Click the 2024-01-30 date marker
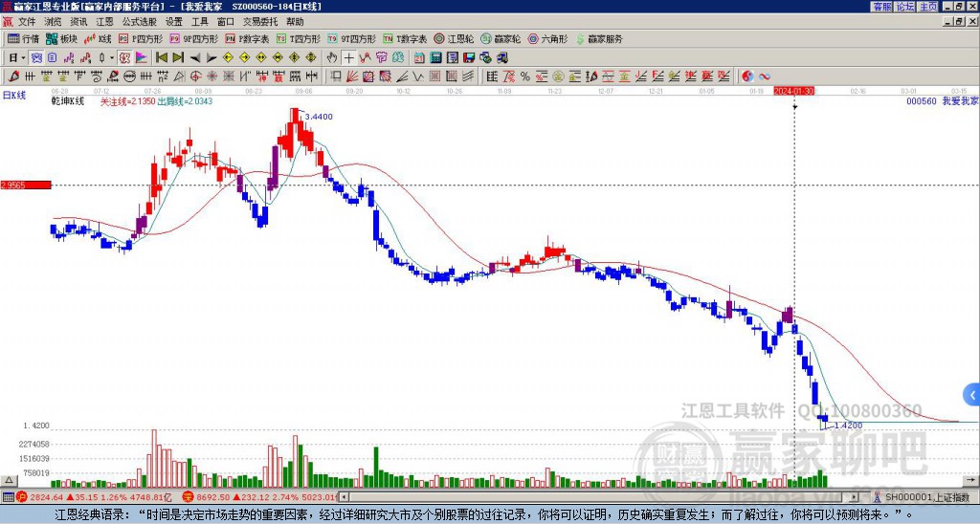Viewport: 980px width, 524px height. tap(794, 91)
